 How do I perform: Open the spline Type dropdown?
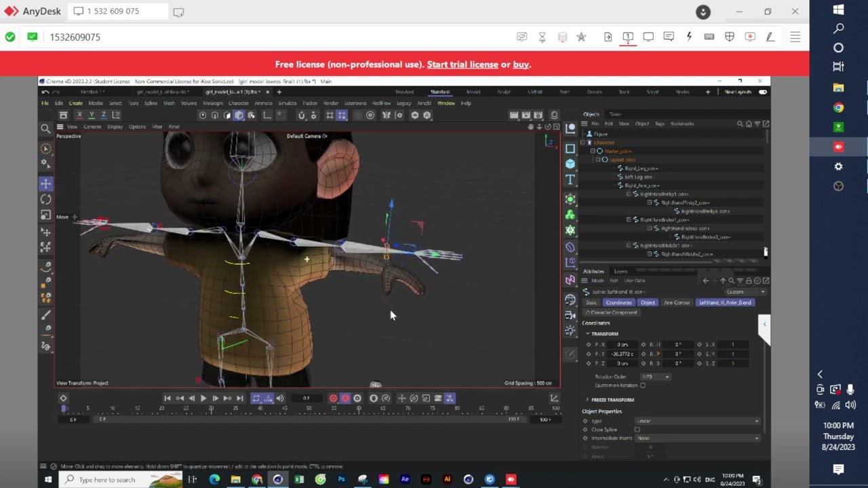pyautogui.click(x=698, y=421)
